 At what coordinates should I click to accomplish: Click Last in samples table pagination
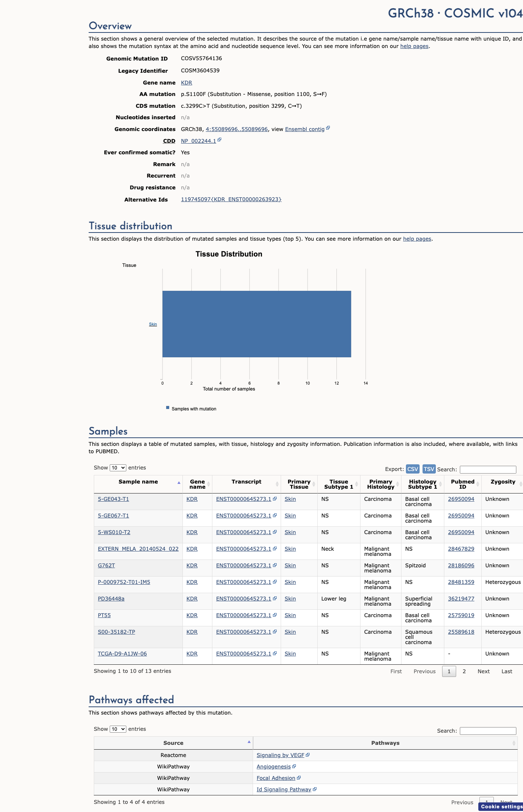click(x=507, y=671)
